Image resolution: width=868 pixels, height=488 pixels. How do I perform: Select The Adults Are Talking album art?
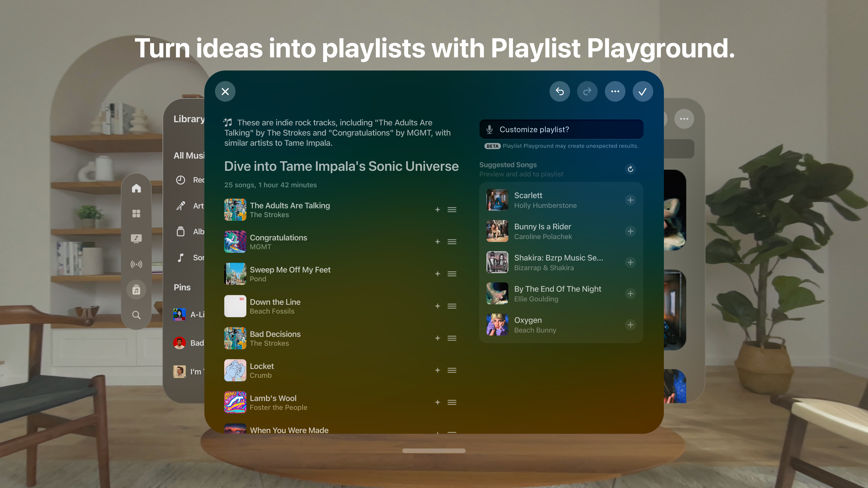(235, 209)
